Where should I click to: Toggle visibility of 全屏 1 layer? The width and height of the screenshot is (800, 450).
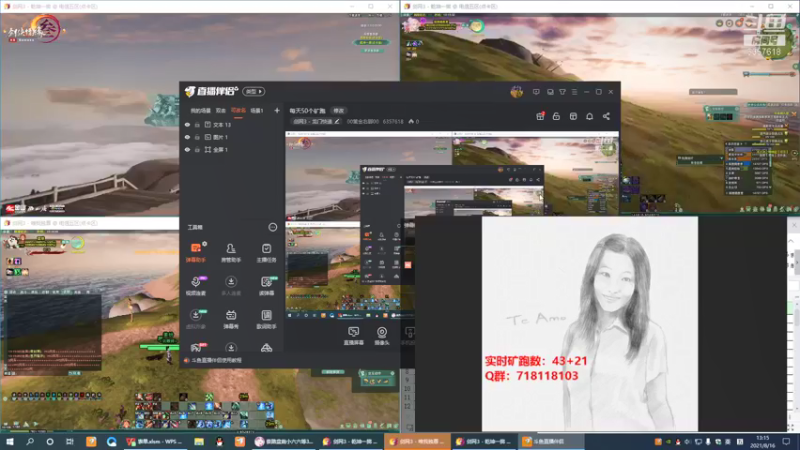tap(187, 149)
